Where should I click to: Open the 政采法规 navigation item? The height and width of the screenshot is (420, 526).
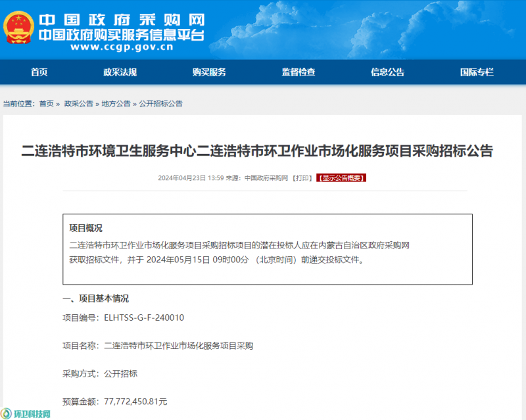pos(120,72)
